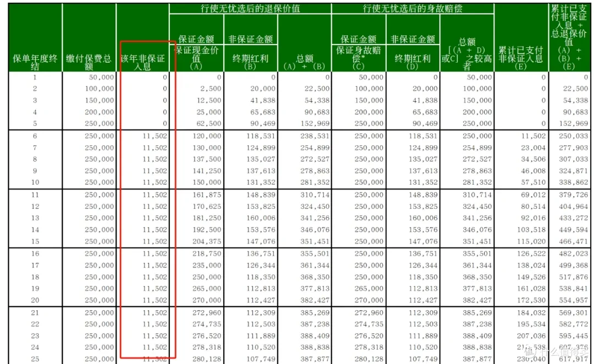
Task: Click the 之较高者 total death benefit header
Action: [x=467, y=54]
